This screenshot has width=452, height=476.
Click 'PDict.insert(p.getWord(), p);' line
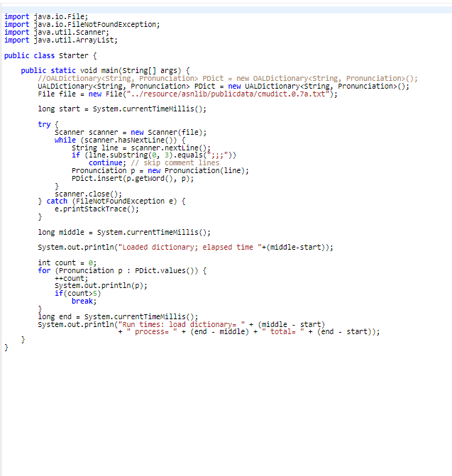pyautogui.click(x=133, y=179)
